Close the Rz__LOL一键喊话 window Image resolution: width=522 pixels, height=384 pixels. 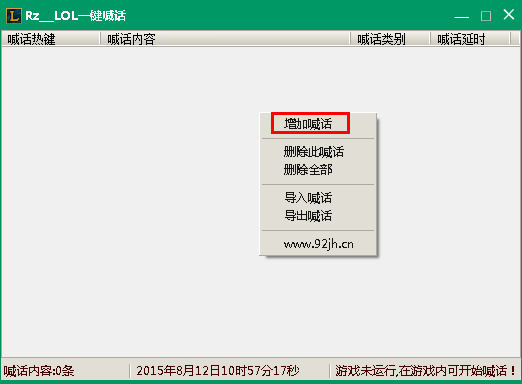(x=509, y=15)
